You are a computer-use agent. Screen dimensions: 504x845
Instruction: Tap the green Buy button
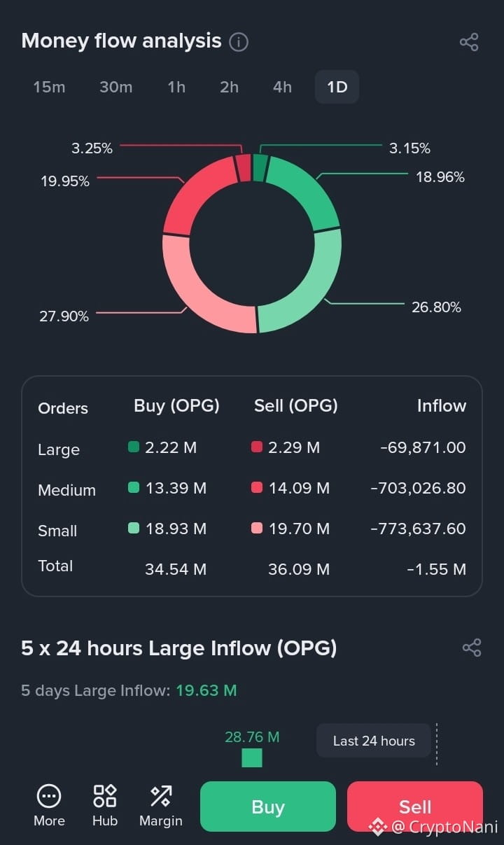click(268, 806)
